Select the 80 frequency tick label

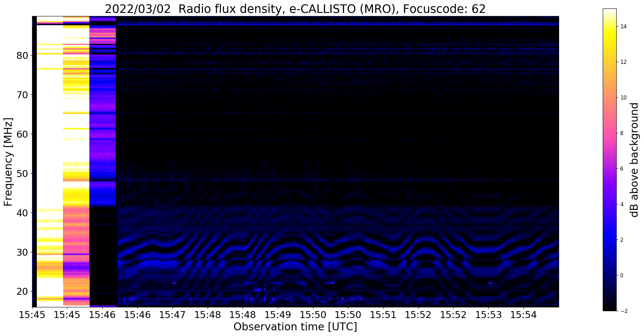pos(22,56)
